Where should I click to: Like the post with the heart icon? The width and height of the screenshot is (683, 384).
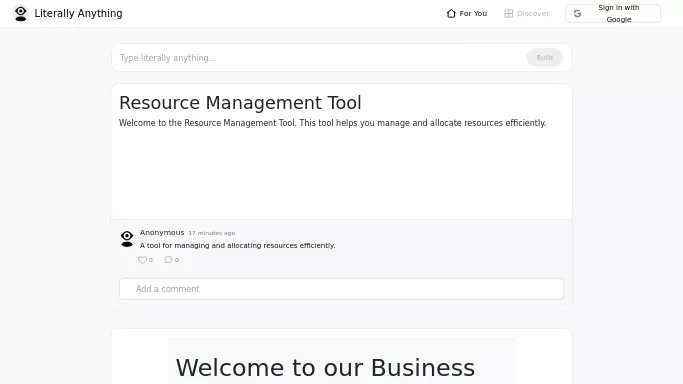click(142, 260)
